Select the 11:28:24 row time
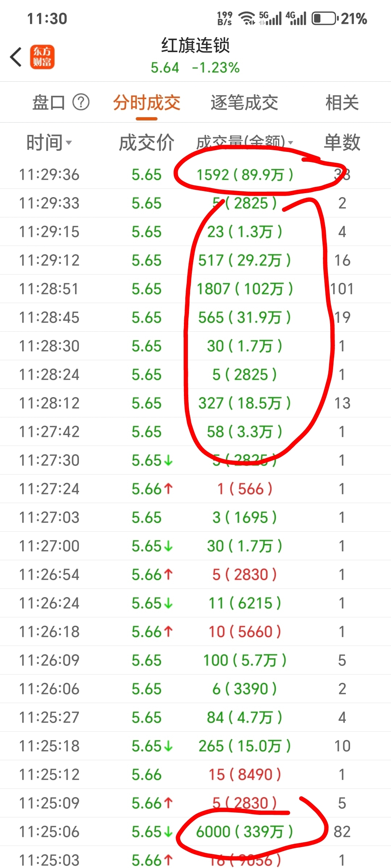 click(49, 375)
